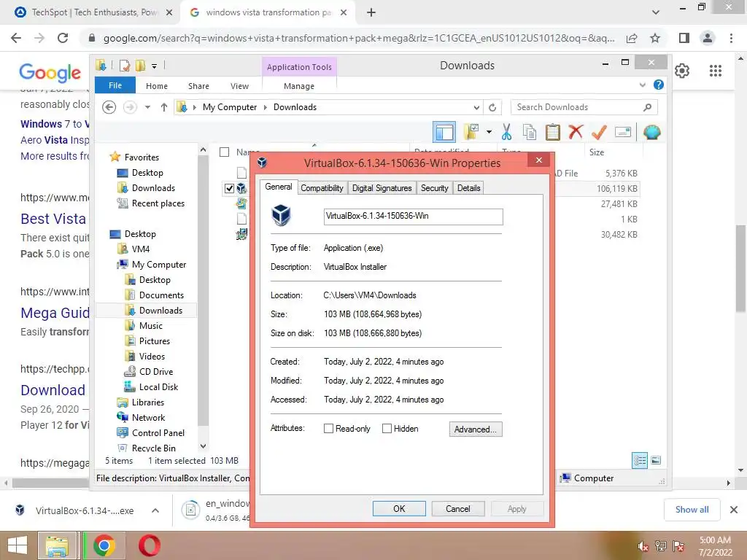Click OK in Properties dialog

pos(399,508)
